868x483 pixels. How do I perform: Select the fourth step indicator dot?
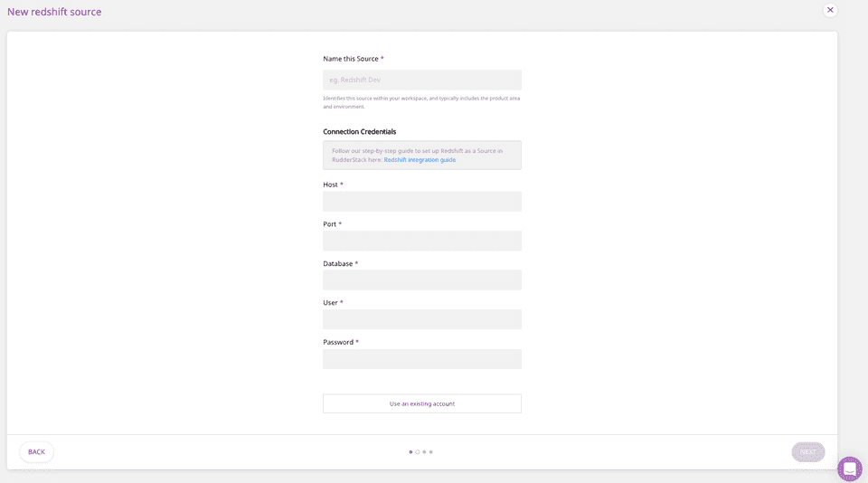pos(431,452)
